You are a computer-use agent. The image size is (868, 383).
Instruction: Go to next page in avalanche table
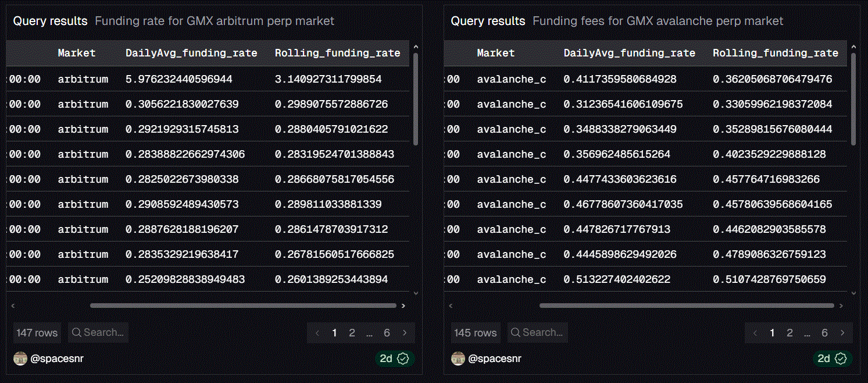842,333
